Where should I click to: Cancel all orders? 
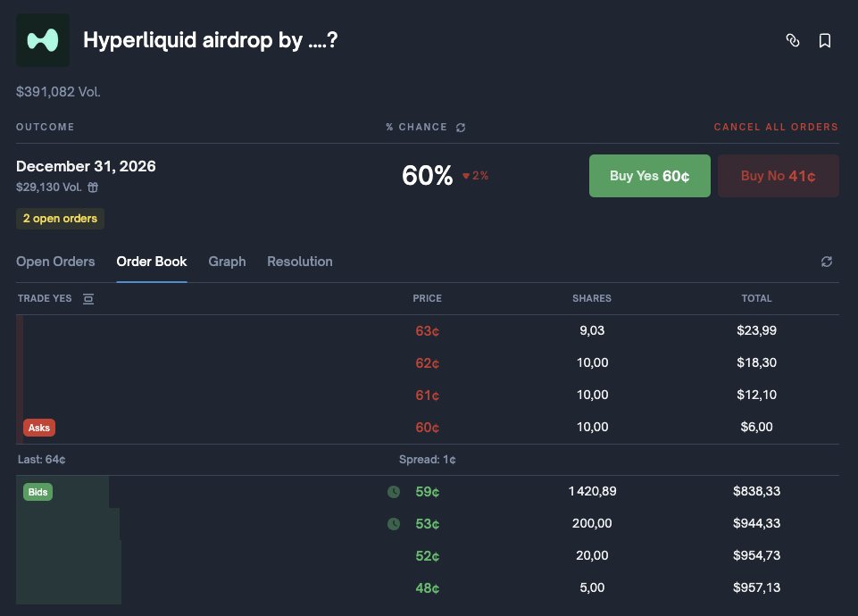click(776, 127)
